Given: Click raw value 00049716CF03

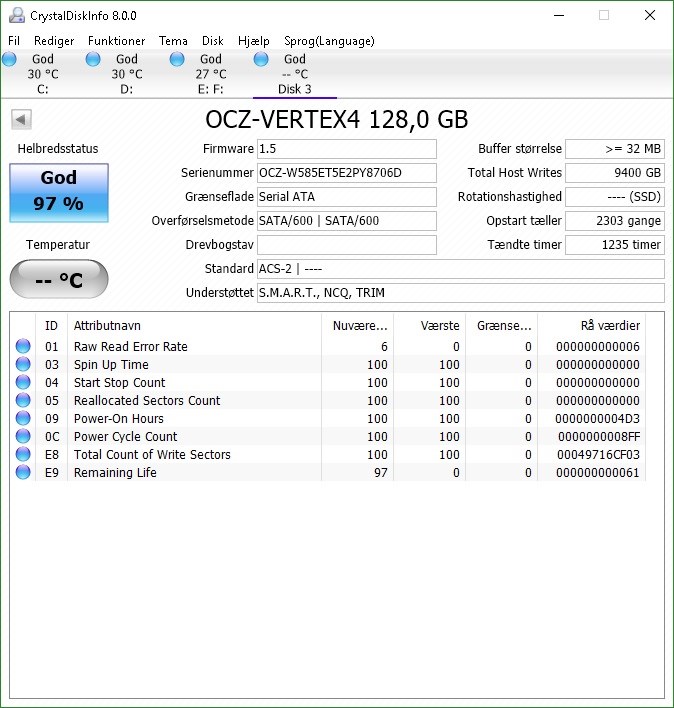Looking at the screenshot, I should click(x=598, y=455).
